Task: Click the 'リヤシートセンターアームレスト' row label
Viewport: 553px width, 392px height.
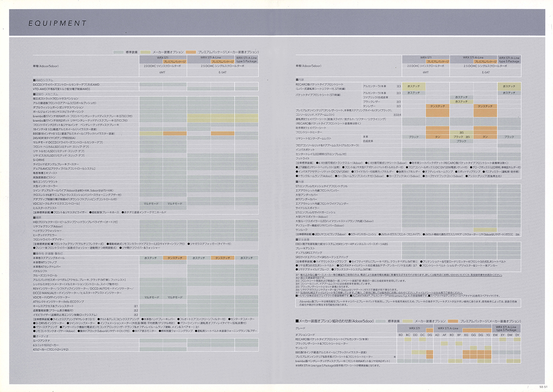Action: click(x=313, y=138)
